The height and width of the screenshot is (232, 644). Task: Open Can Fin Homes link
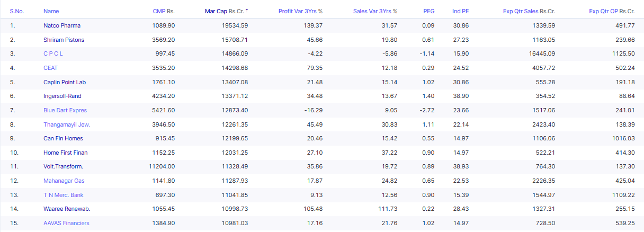click(63, 138)
